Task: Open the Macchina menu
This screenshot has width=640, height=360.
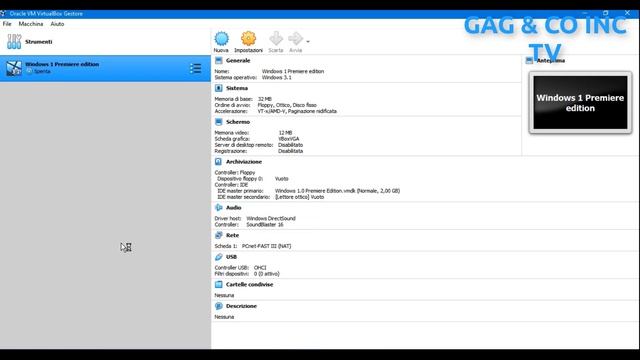Action: click(x=31, y=24)
